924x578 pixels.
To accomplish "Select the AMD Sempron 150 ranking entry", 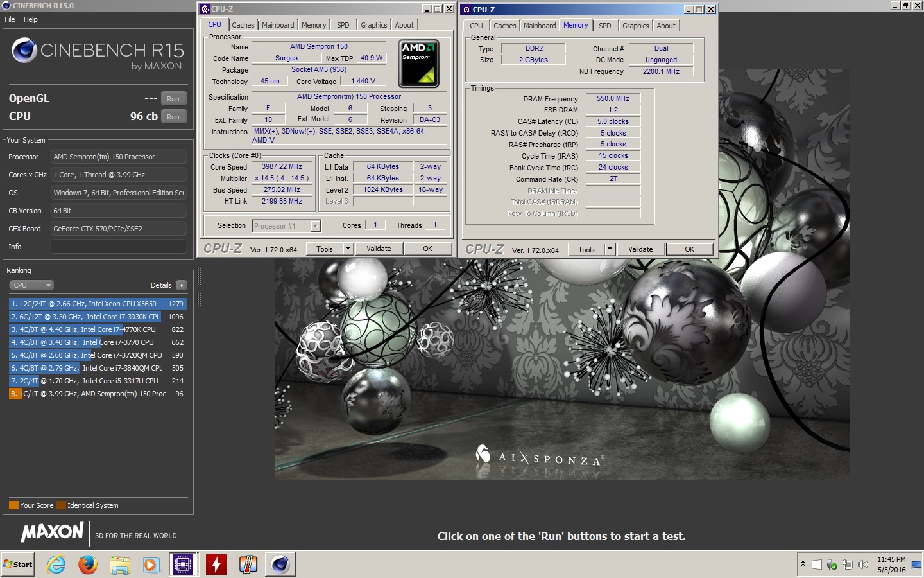I will coord(98,394).
